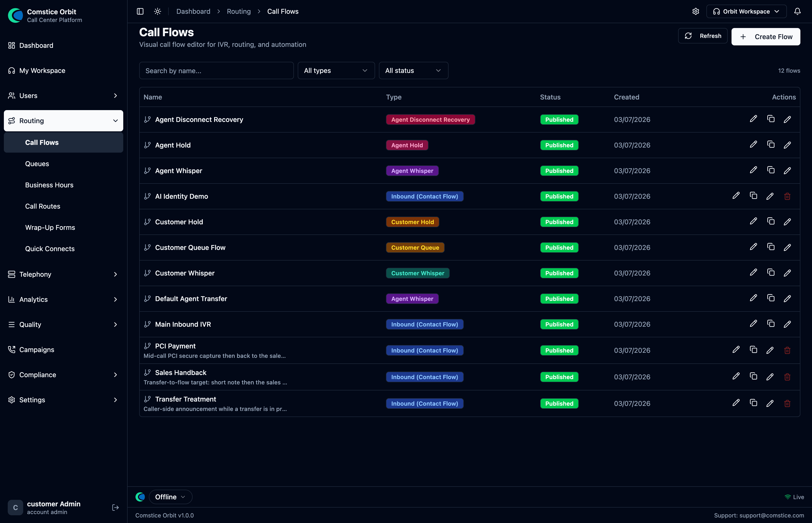Click pencil left of copy icon, Main Inbound IVR

pos(753,324)
